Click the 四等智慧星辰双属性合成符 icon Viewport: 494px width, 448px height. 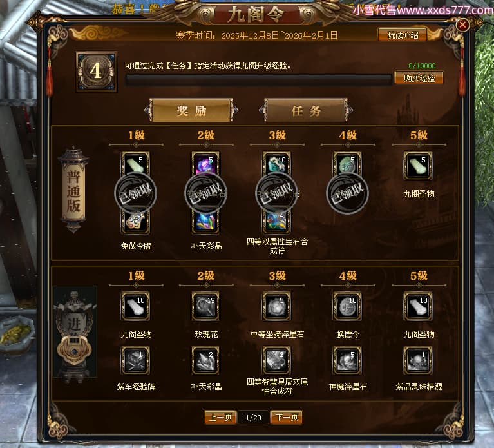coord(276,360)
